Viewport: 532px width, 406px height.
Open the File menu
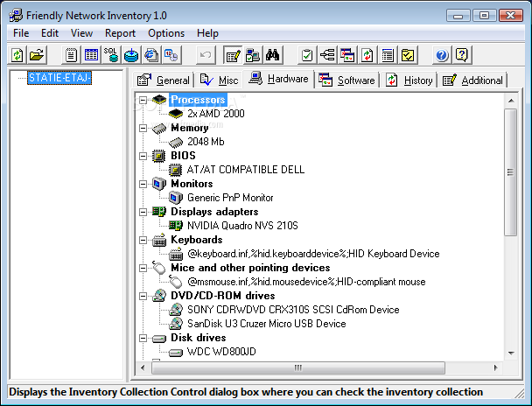(x=21, y=33)
